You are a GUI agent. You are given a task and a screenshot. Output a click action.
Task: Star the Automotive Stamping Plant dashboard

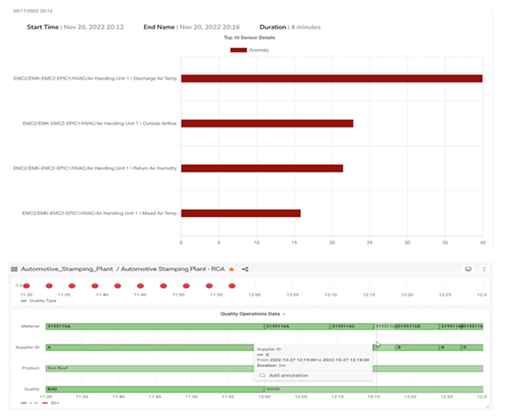[x=231, y=269]
